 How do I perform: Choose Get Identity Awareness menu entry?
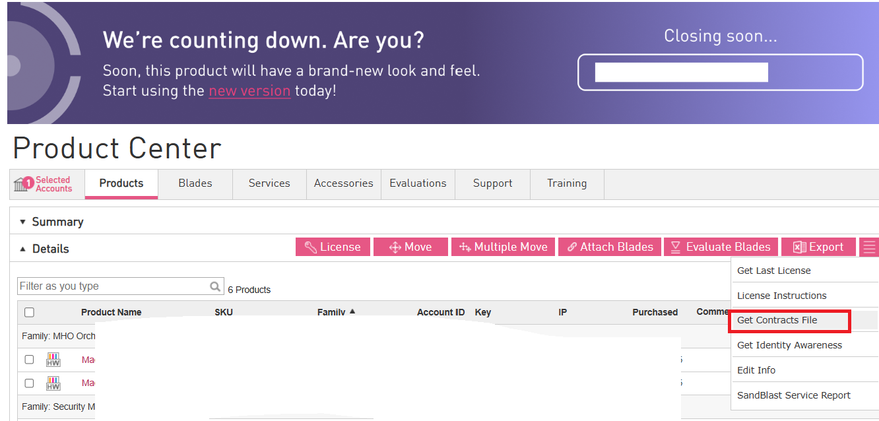tap(805, 345)
